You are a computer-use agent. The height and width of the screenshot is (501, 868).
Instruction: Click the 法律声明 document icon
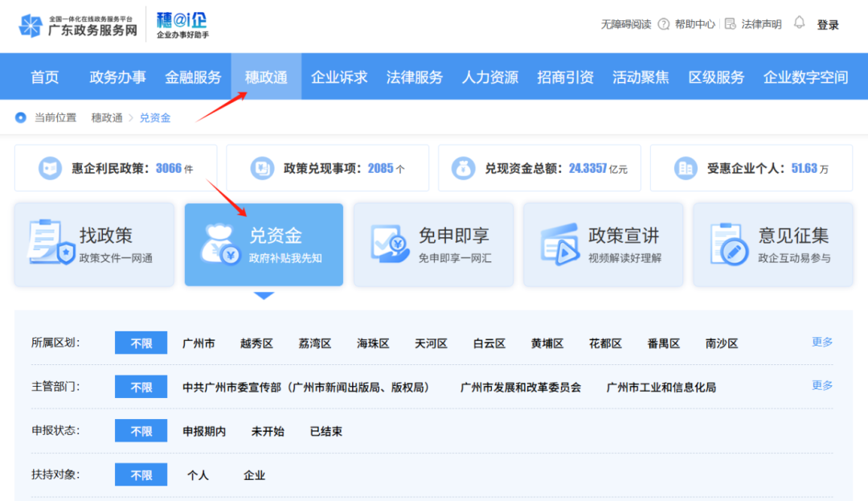(730, 24)
